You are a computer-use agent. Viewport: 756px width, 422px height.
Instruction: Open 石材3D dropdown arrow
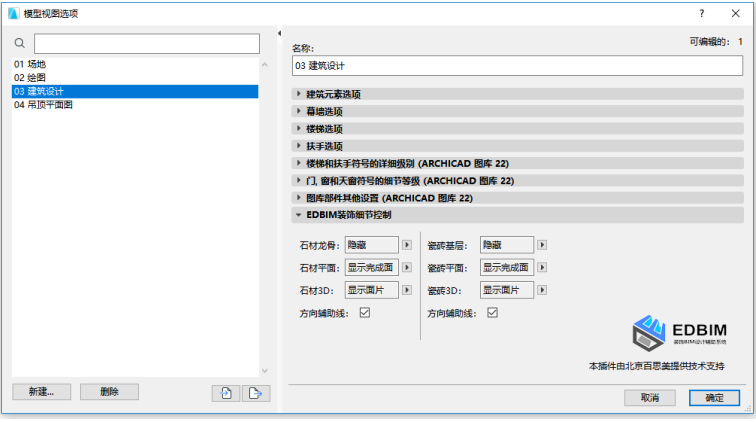[407, 290]
